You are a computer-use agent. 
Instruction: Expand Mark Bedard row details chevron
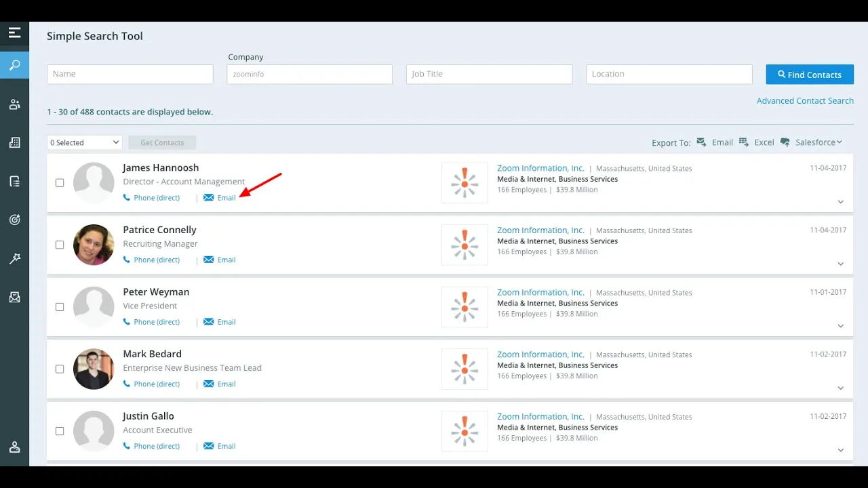click(x=840, y=388)
